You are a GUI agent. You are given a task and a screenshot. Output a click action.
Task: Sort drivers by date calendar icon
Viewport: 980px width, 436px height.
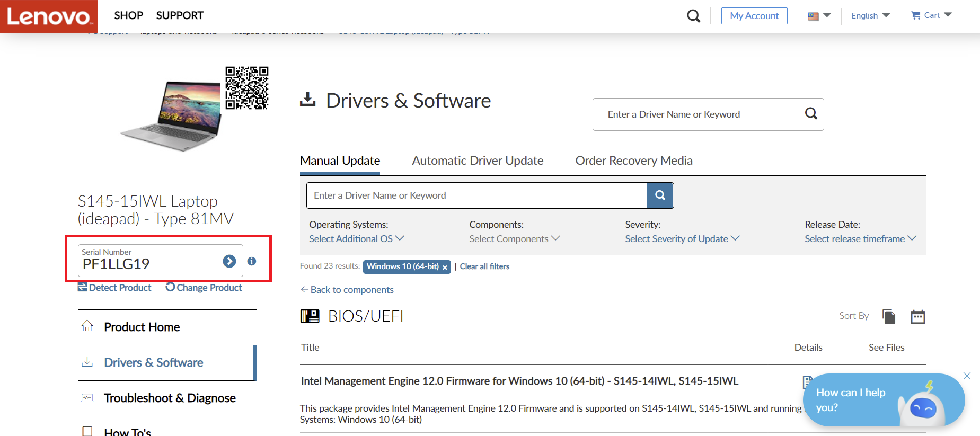pos(917,317)
